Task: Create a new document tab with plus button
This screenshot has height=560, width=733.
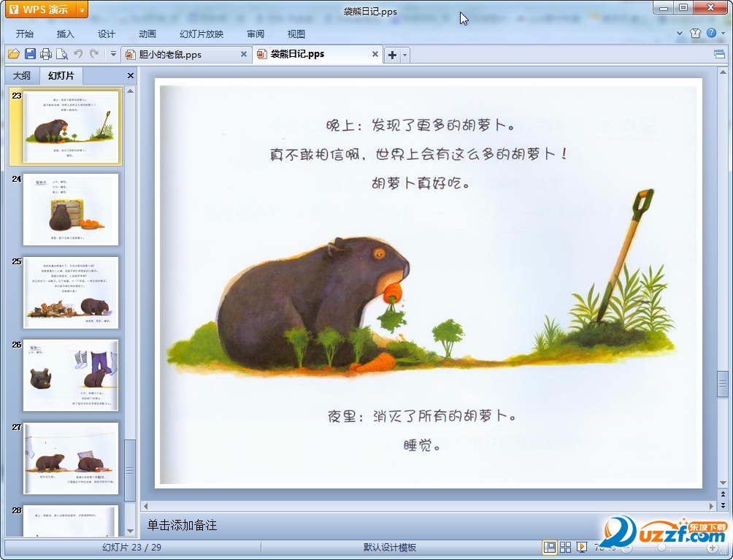Action: click(x=392, y=55)
